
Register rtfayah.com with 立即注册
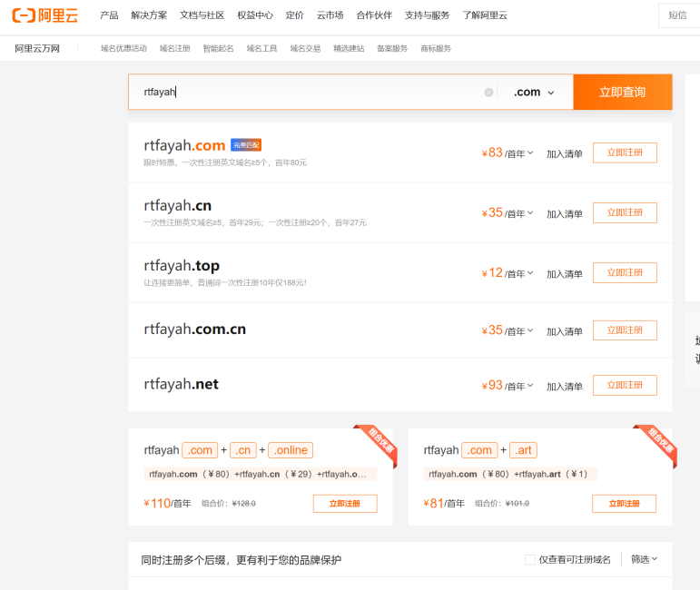point(625,152)
